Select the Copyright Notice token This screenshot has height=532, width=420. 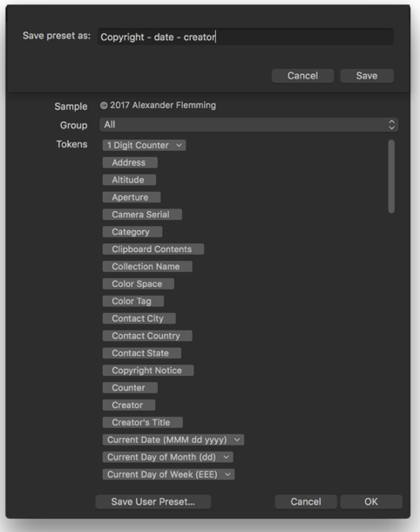click(x=148, y=371)
